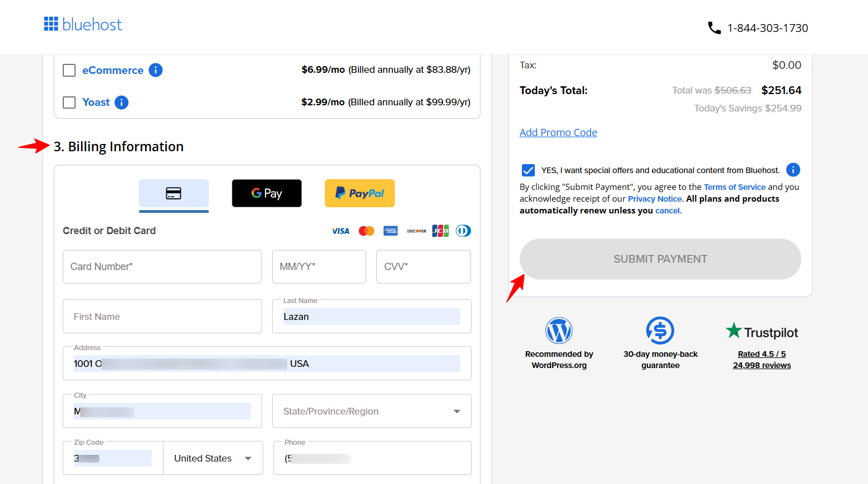Click the American Express icon
Viewport: 868px width, 484px height.
click(391, 231)
